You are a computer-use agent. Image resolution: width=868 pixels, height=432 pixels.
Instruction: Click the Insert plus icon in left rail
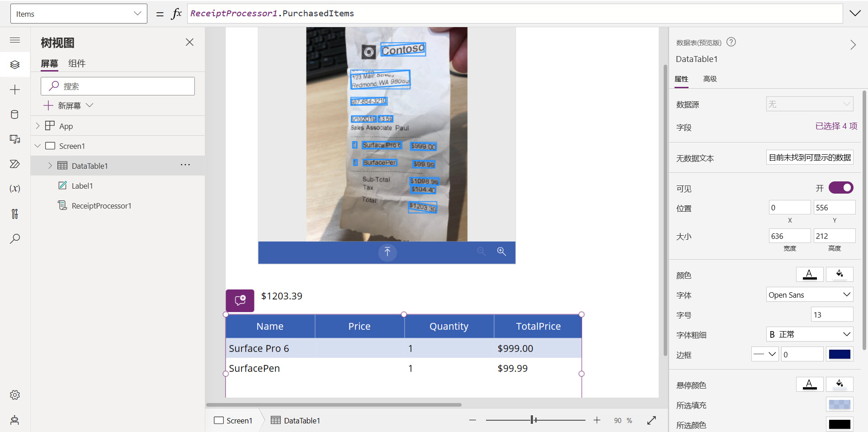click(x=15, y=90)
